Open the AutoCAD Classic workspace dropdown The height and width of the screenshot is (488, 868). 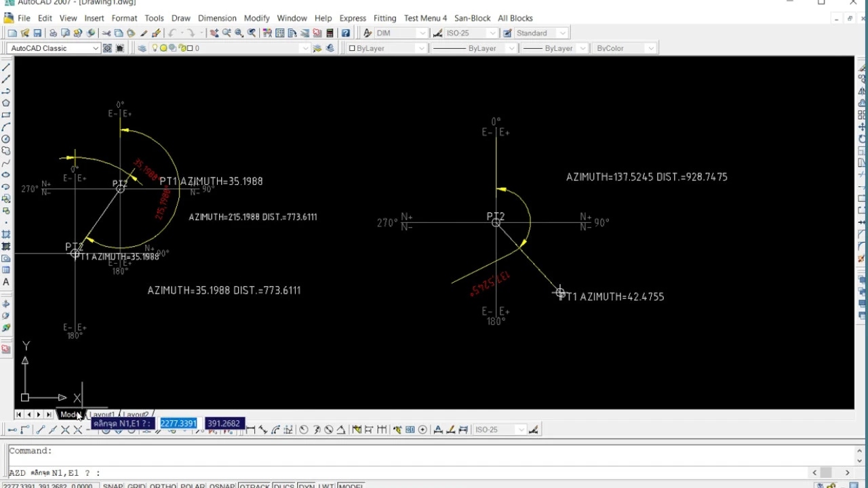(54, 48)
